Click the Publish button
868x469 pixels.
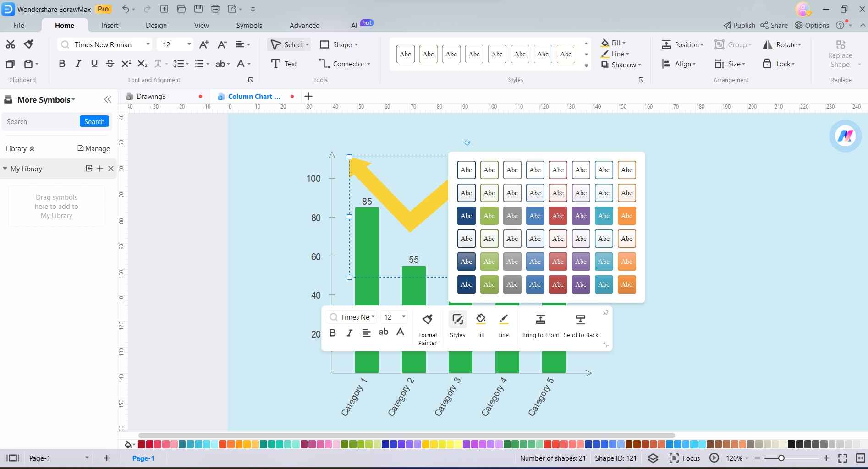coord(739,25)
